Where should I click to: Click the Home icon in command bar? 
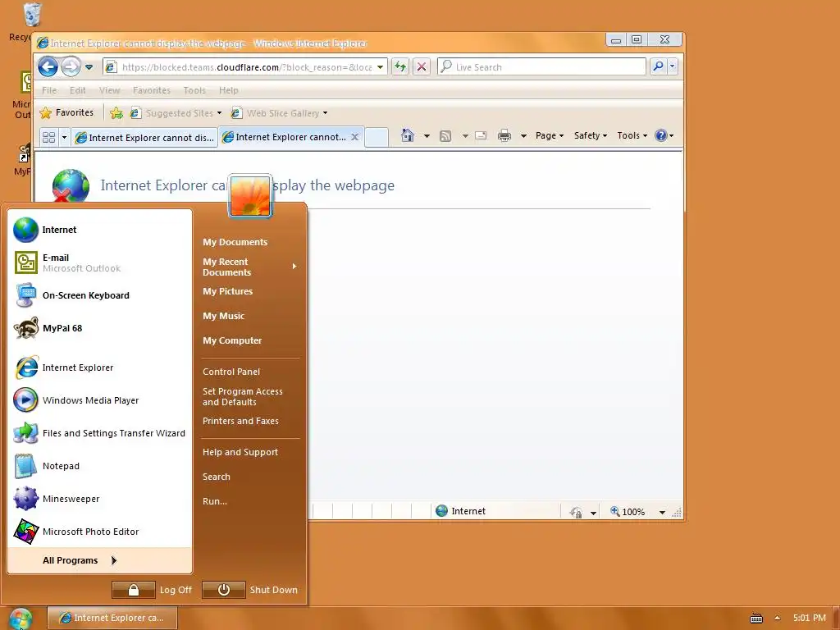[x=408, y=135]
